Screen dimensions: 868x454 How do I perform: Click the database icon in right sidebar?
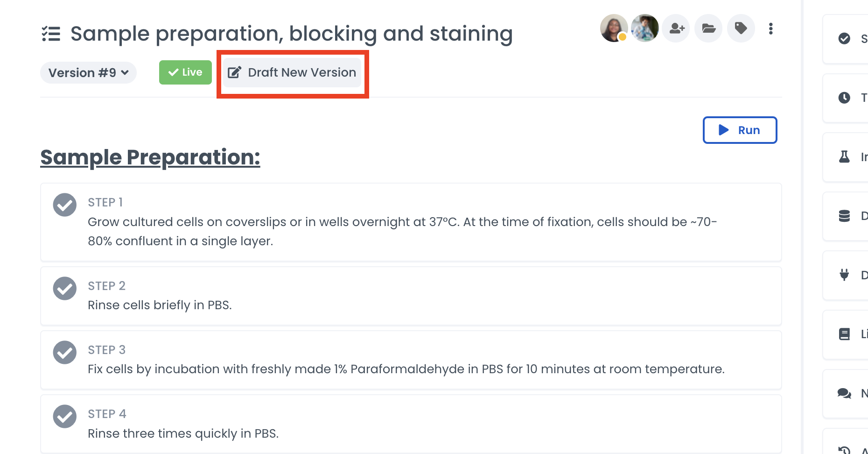pyautogui.click(x=844, y=216)
